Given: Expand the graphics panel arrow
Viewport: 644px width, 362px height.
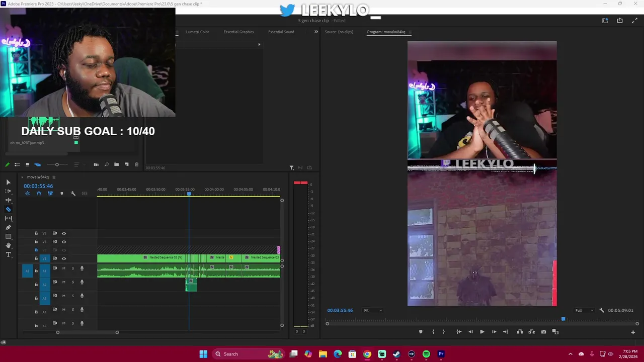Looking at the screenshot, I should [259, 44].
